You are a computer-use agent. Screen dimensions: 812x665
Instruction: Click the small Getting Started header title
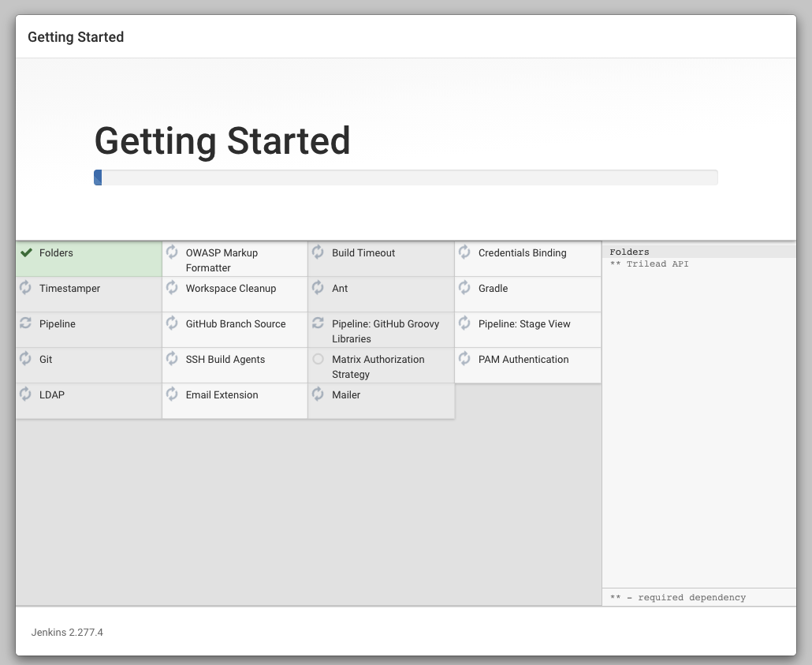pos(76,37)
